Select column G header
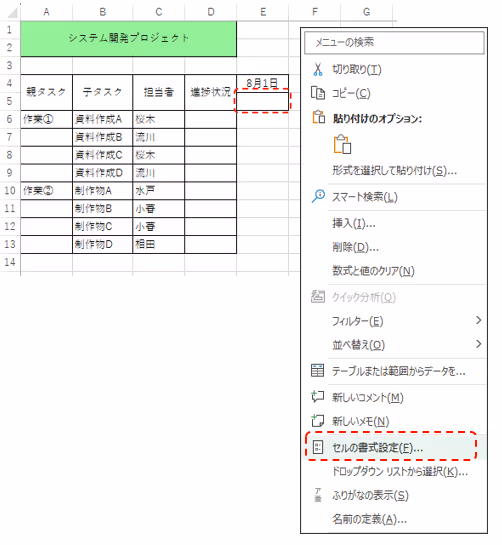Screen dimensions: 502x545 pyautogui.click(x=367, y=12)
